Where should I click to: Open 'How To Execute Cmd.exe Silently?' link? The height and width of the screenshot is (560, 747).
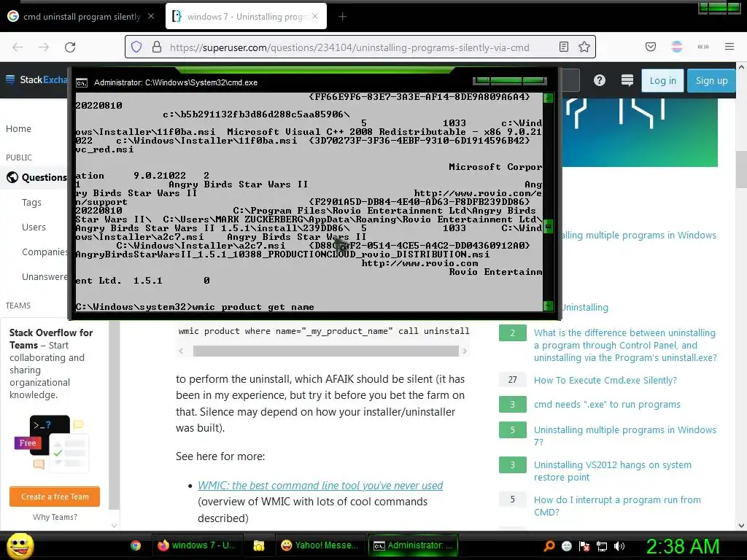pos(605,380)
